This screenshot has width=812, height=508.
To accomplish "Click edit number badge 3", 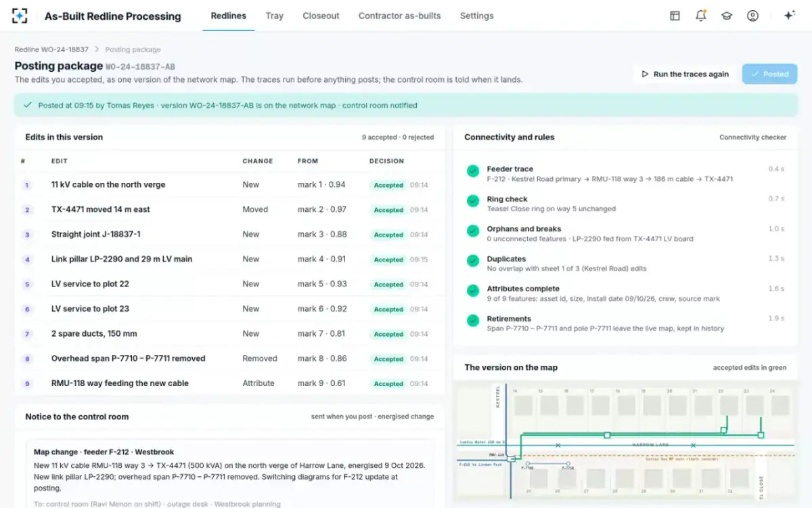I will (27, 235).
